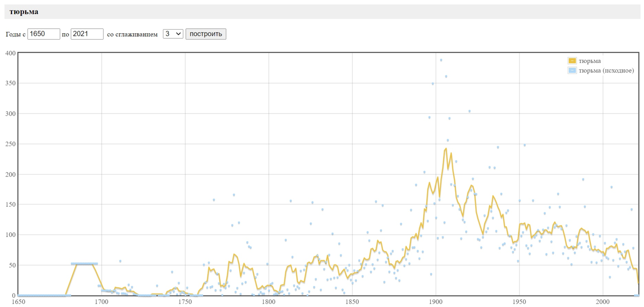The height and width of the screenshot is (307, 644).
Task: Click the 350 y-axis label
Action: (x=11, y=83)
